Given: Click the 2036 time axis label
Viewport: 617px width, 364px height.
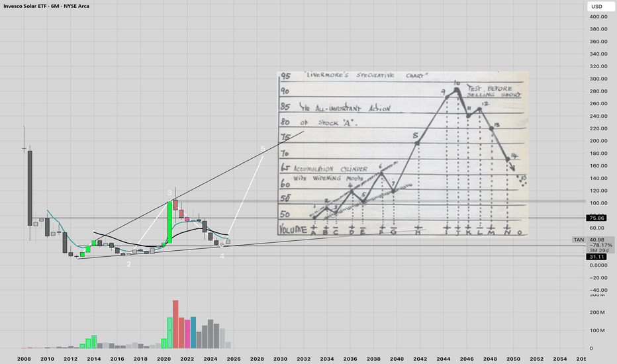Looking at the screenshot, I should (x=350, y=359).
